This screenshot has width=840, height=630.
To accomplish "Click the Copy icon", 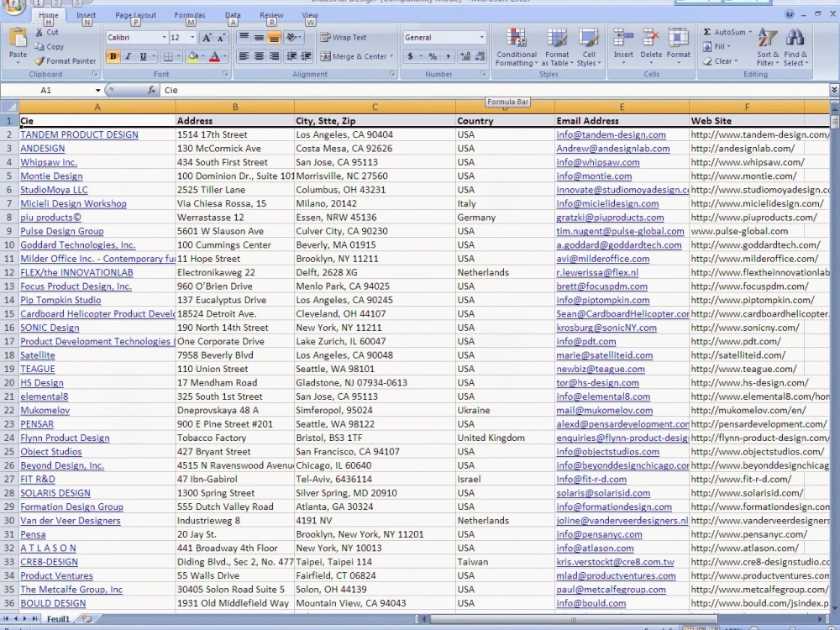I will click(39, 46).
